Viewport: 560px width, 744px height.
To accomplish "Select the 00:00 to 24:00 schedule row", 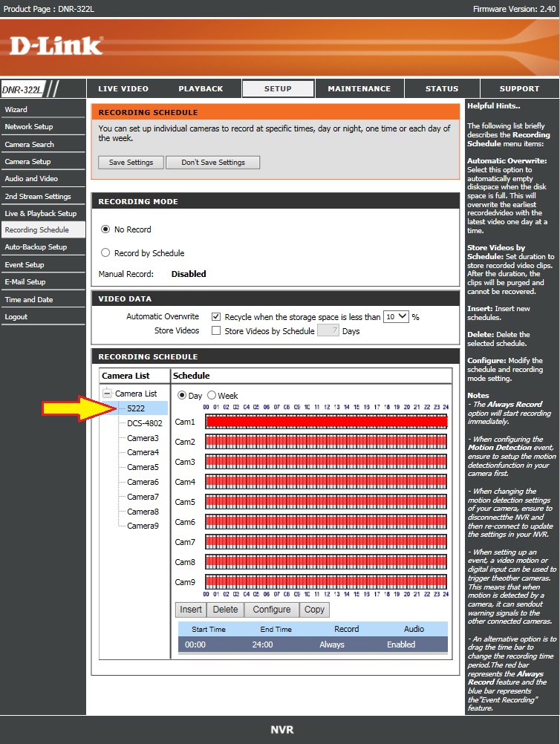I will 312,645.
